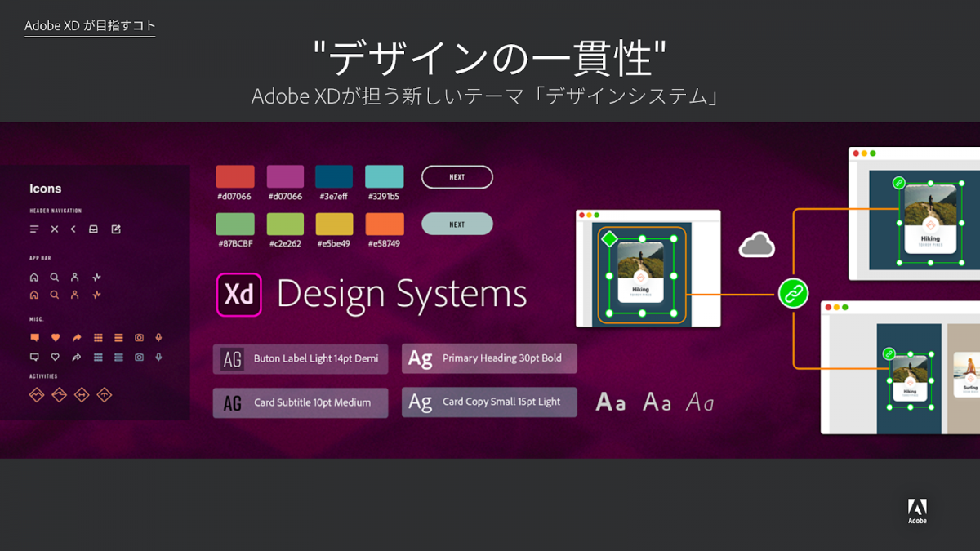The image size is (980, 551).
Task: Click the orange search magnifier in App Bar
Action: pos(55,295)
